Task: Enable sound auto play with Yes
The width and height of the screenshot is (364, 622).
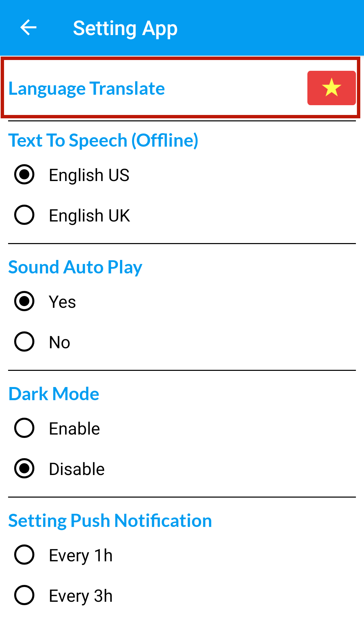Action: pos(24,301)
